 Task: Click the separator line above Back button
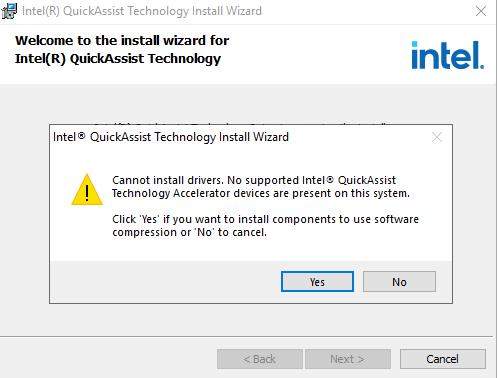click(x=246, y=336)
